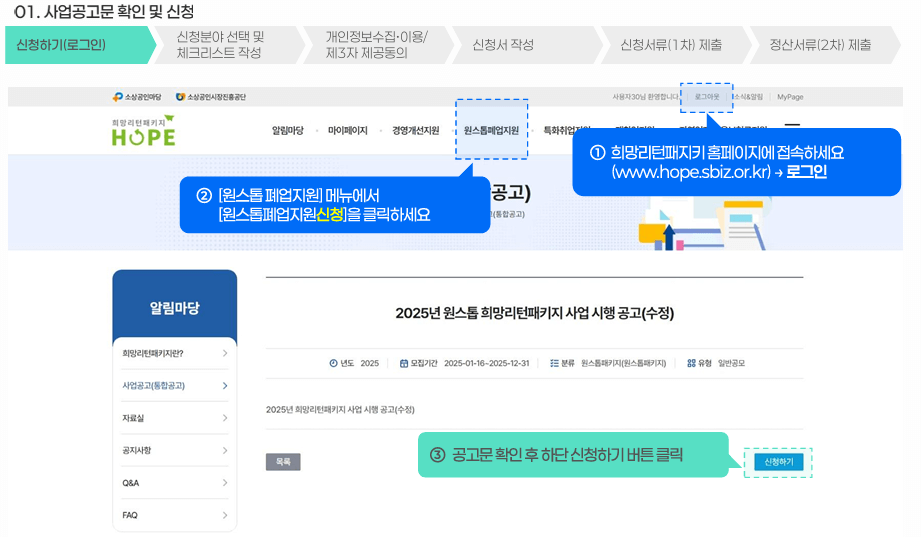Expand the 희망리턴패키지란? chevron arrow
This screenshot has width=921, height=537.
pos(225,353)
